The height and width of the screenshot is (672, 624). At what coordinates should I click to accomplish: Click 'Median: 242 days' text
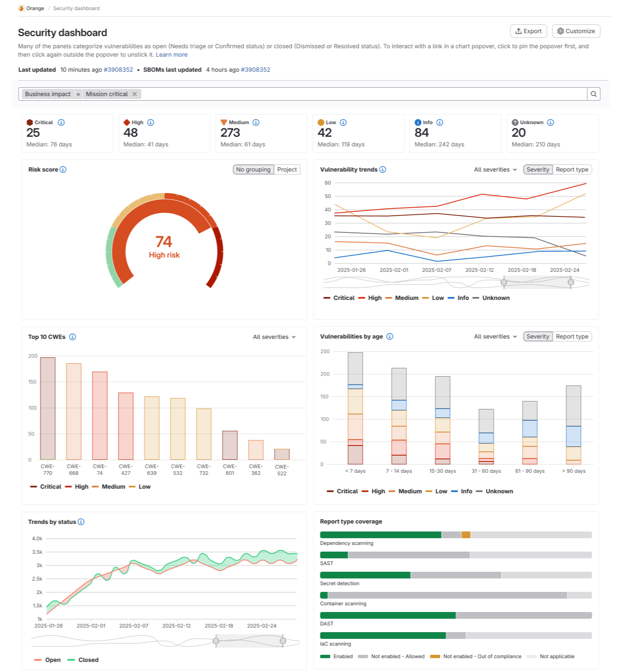[439, 144]
